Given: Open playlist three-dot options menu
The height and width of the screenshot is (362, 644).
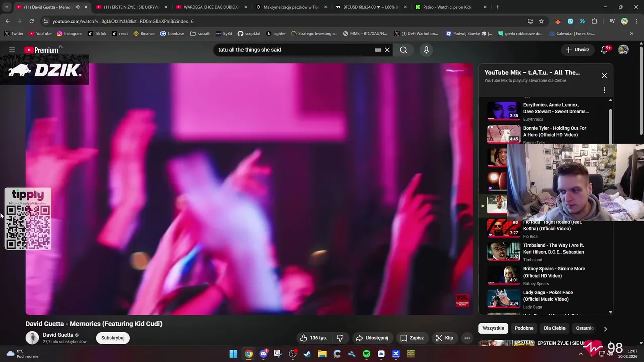Looking at the screenshot, I should pyautogui.click(x=604, y=90).
